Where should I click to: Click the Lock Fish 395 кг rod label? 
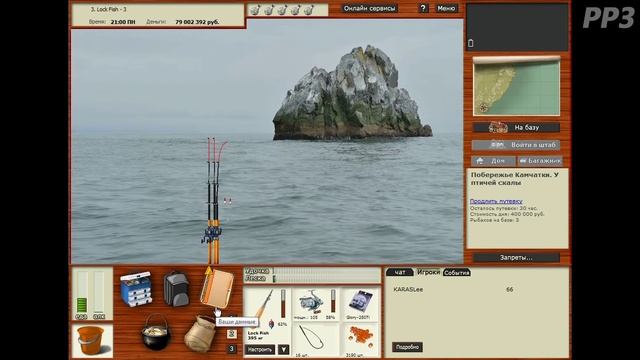tap(258, 336)
